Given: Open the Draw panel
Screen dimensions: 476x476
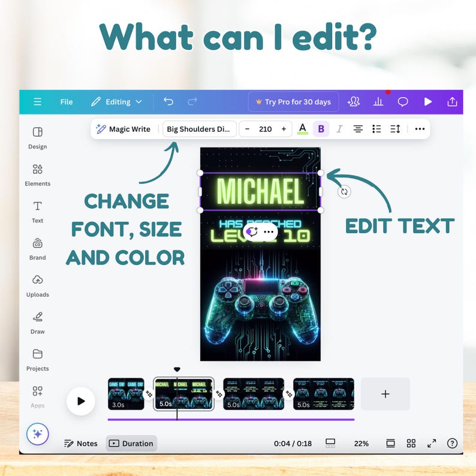Looking at the screenshot, I should pyautogui.click(x=37, y=323).
